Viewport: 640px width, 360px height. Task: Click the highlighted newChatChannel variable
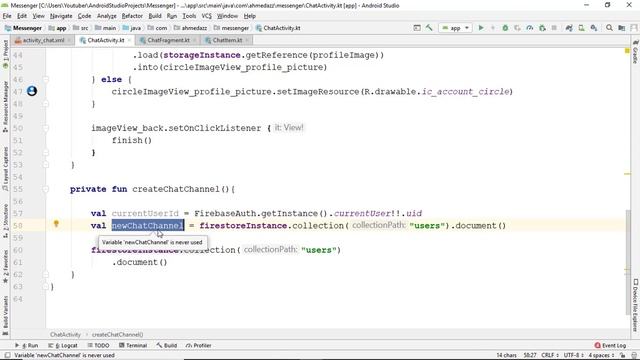(x=148, y=225)
